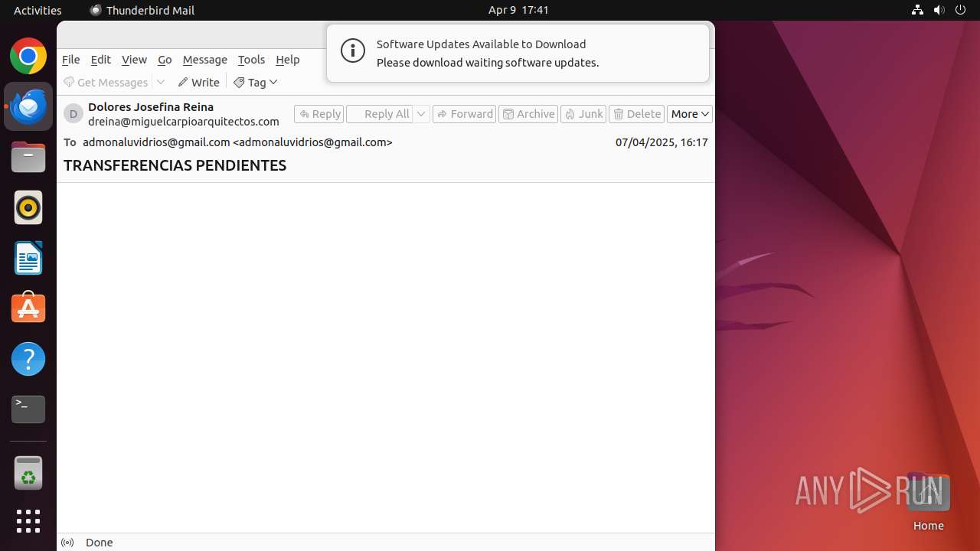The height and width of the screenshot is (551, 980).
Task: Click Get Messages toolbar button
Action: 106,82
